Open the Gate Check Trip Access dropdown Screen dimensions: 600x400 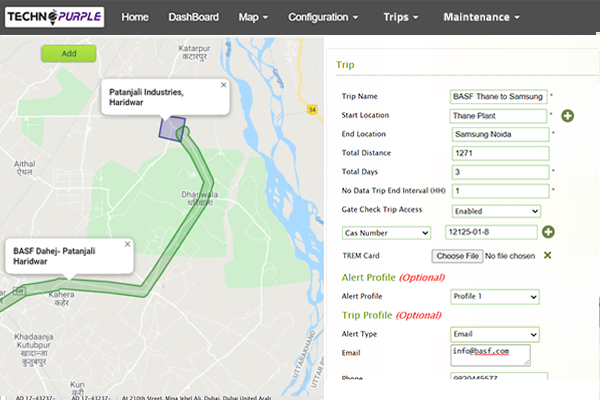click(x=496, y=211)
